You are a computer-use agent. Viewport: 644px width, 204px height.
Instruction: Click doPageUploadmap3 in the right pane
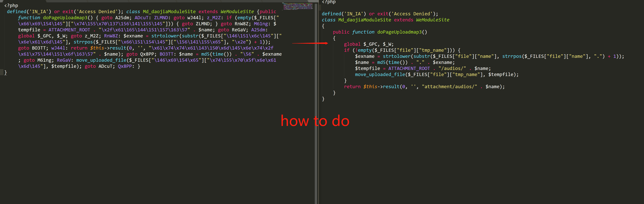click(x=399, y=32)
